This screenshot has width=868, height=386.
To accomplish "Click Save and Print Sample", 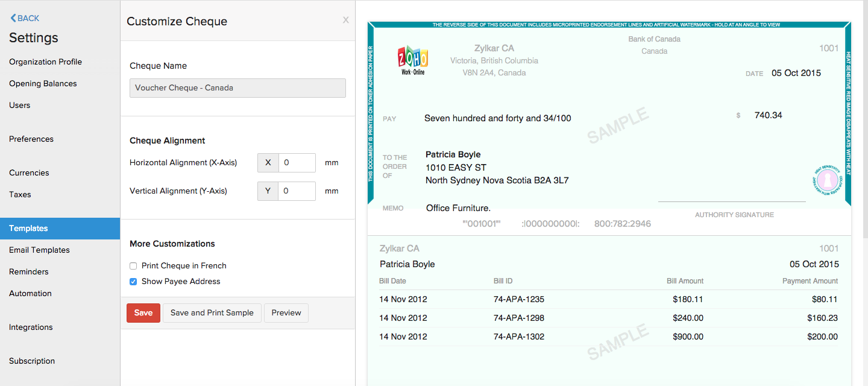I will (212, 313).
